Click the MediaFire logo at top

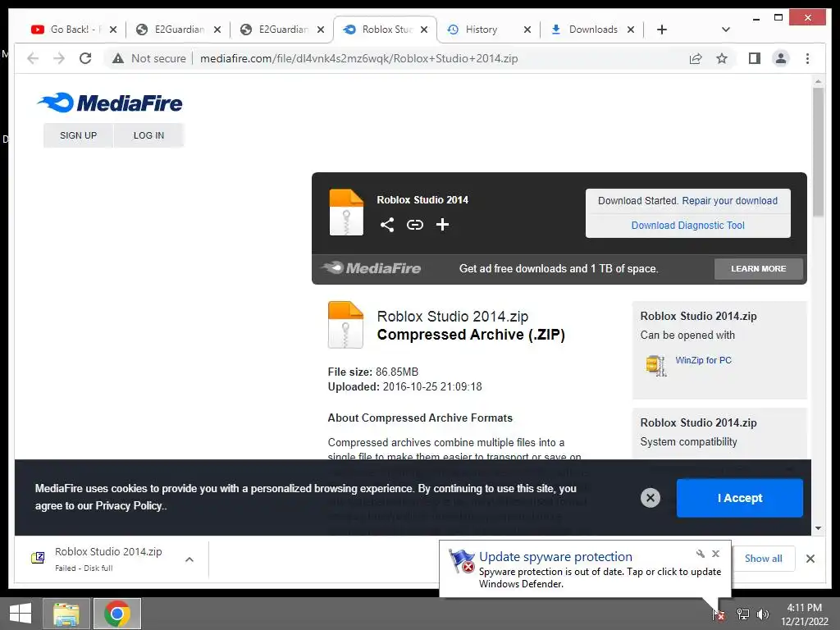tap(110, 103)
